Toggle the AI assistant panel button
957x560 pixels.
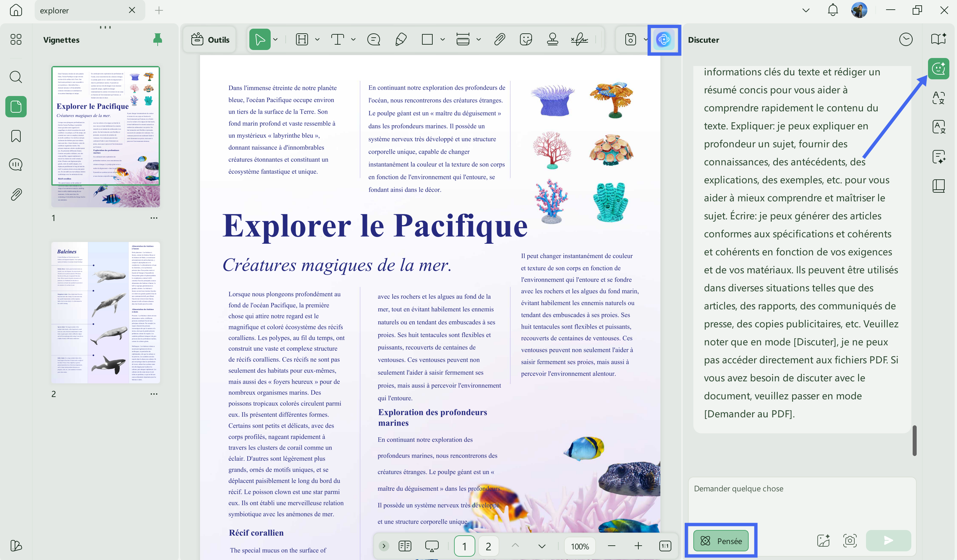[x=664, y=39]
